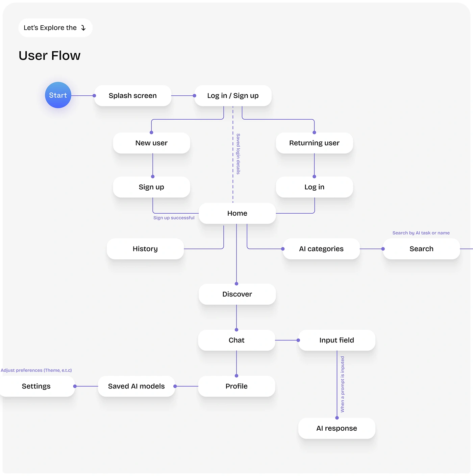The width and height of the screenshot is (473, 476).
Task: Click the down arrow beside Let's Explore the
Action: point(83,28)
